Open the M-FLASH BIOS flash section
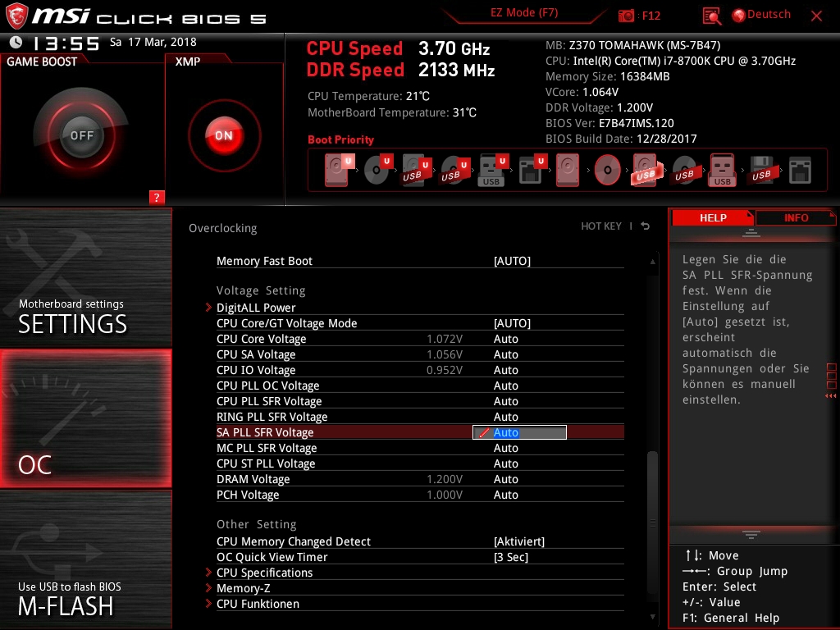This screenshot has height=630, width=840. [x=85, y=559]
